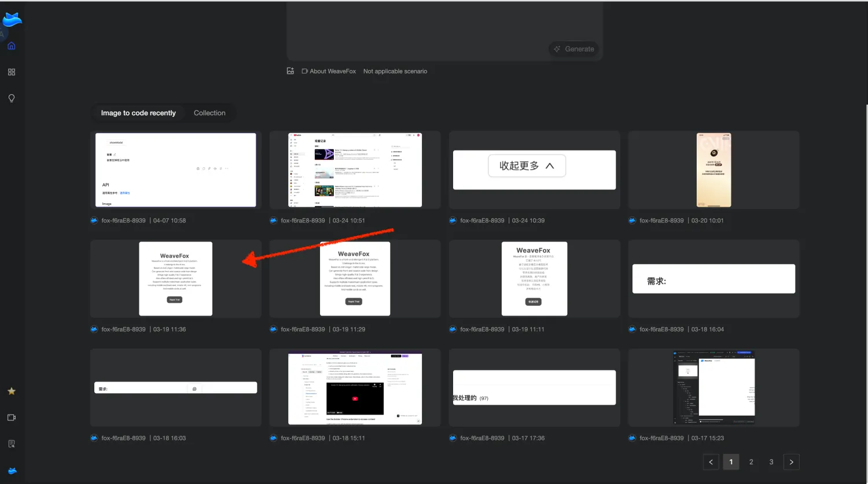Switch to Image to code recently tab
The image size is (868, 484).
coord(138,113)
